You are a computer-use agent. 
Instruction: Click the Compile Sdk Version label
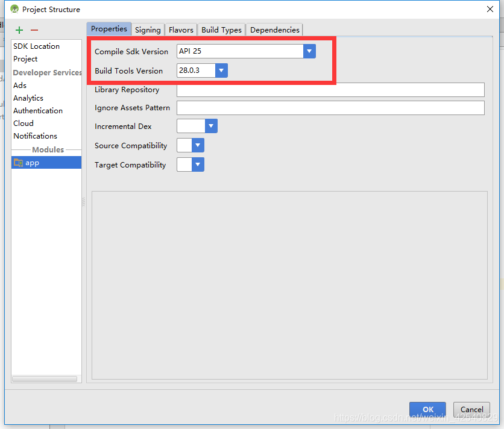131,51
